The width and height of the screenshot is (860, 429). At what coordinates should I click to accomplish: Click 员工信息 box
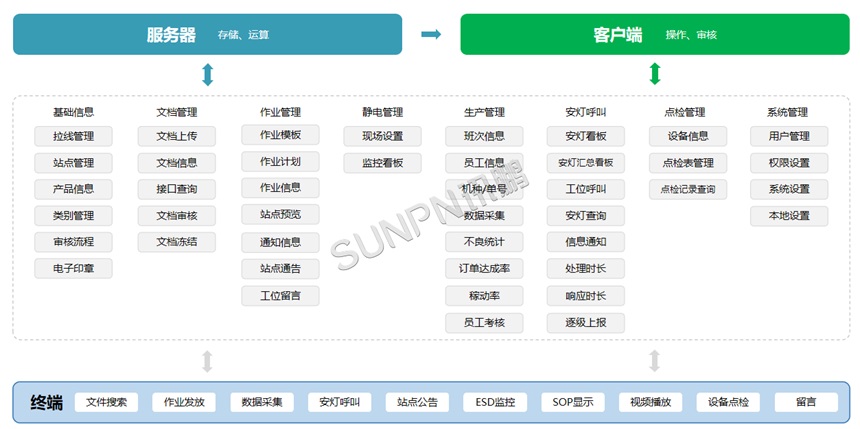click(484, 163)
